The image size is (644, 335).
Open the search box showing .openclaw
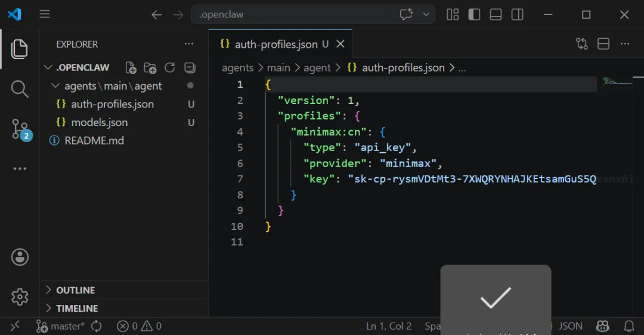pyautogui.click(x=313, y=14)
